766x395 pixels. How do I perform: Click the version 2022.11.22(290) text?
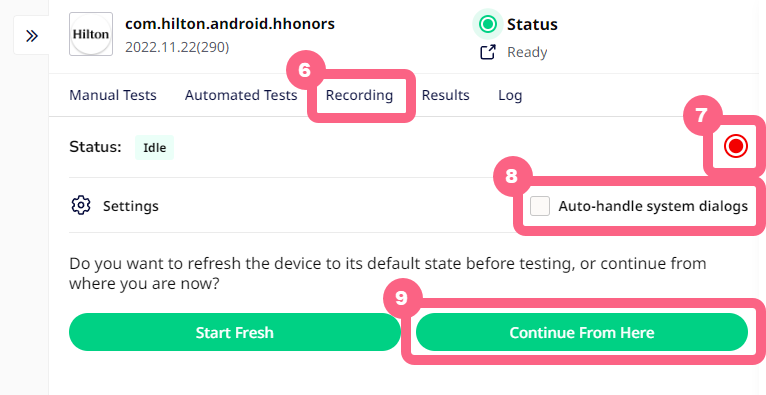[177, 47]
